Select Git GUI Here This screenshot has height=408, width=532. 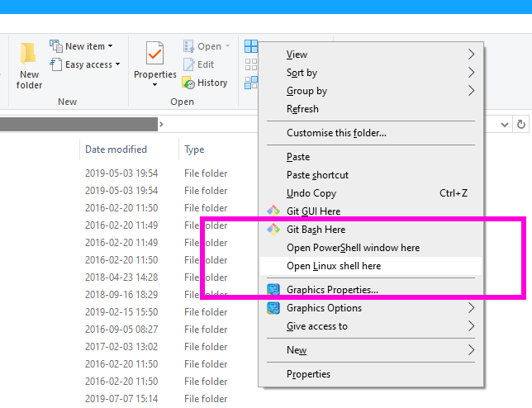tap(371, 211)
